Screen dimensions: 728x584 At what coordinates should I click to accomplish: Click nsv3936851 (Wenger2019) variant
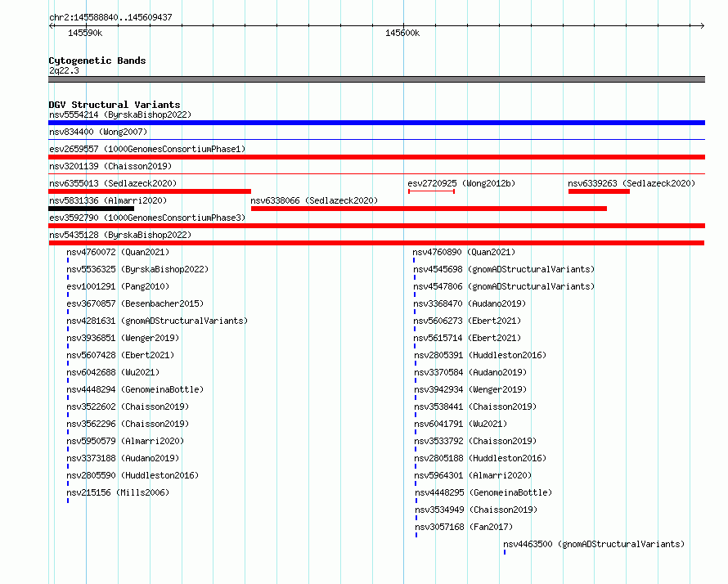coord(123,338)
